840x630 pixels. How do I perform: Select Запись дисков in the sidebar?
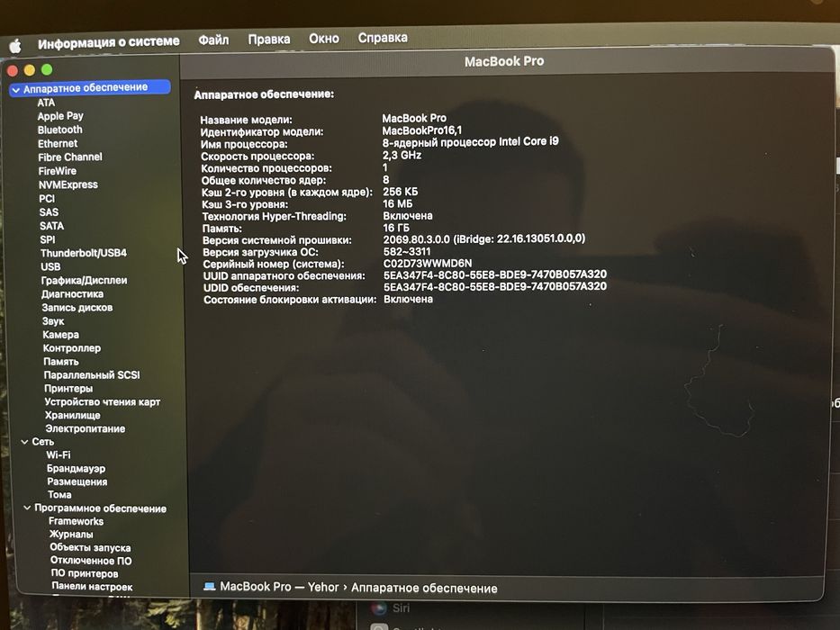[77, 308]
